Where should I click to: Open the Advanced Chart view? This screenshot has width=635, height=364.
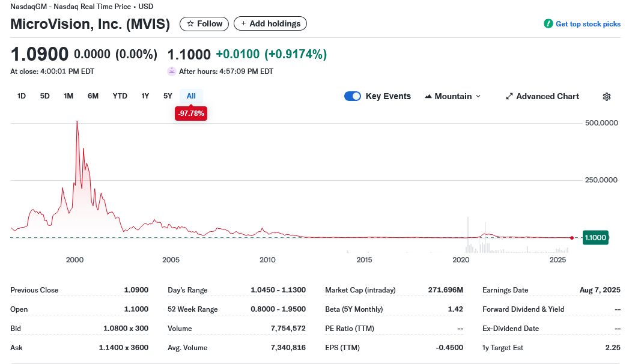click(x=542, y=96)
